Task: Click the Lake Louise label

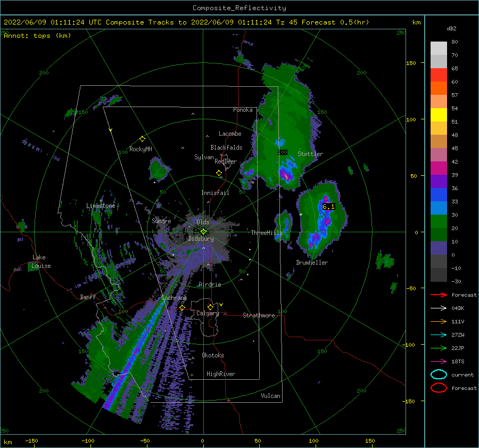Action: coord(42,262)
